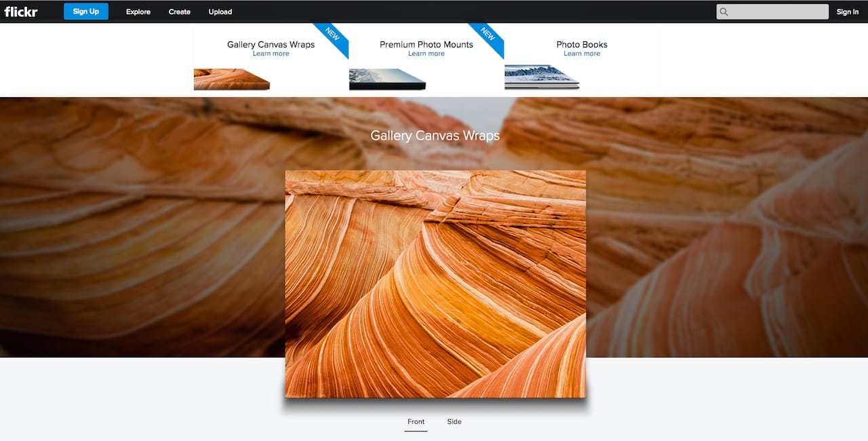Image resolution: width=868 pixels, height=441 pixels.
Task: Click the canvas wrap preview photo
Action: 435,283
